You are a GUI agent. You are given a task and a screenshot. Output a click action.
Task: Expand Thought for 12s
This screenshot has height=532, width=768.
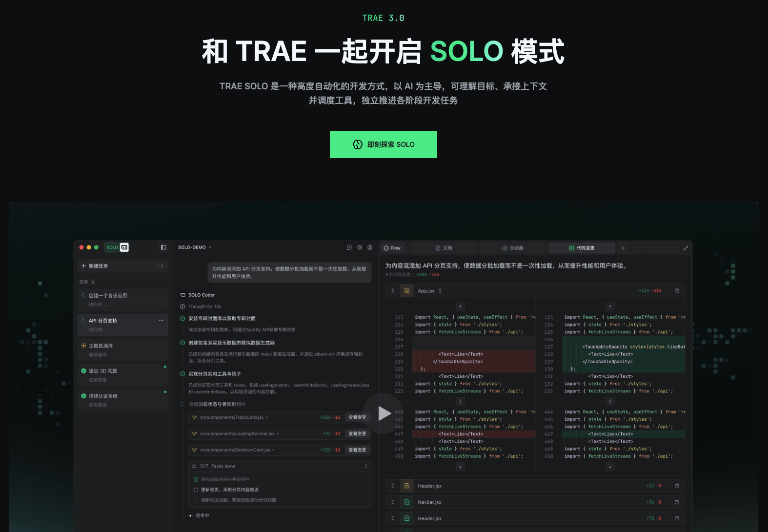(201, 307)
